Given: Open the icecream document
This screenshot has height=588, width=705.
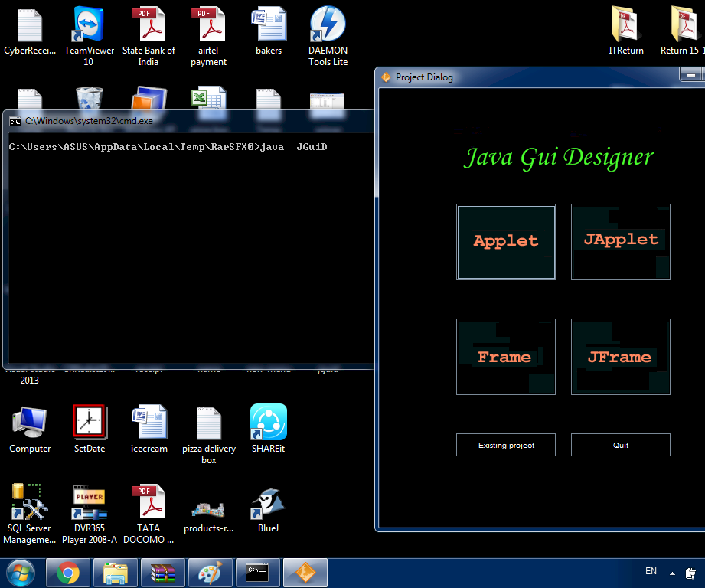Looking at the screenshot, I should tap(149, 420).
